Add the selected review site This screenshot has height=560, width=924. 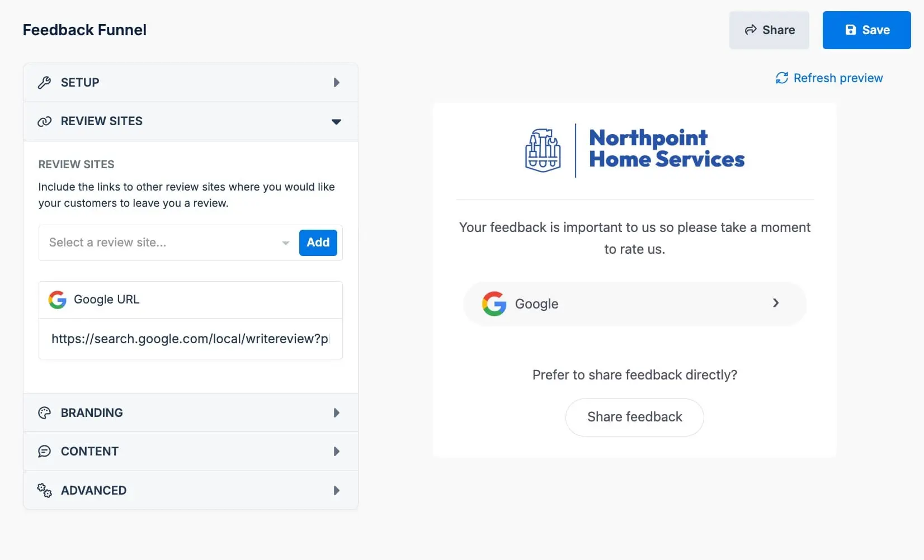[318, 243]
